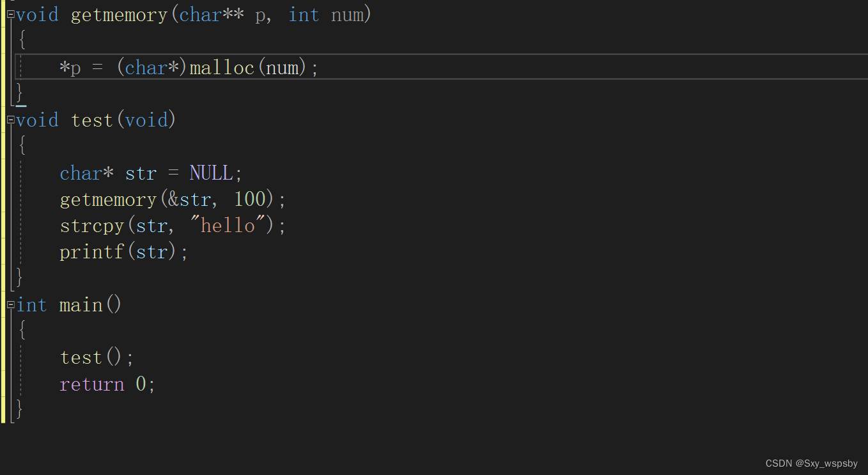The height and width of the screenshot is (475, 868).
Task: Click the parameter 'char** p' in getmemory signature
Action: 224,15
